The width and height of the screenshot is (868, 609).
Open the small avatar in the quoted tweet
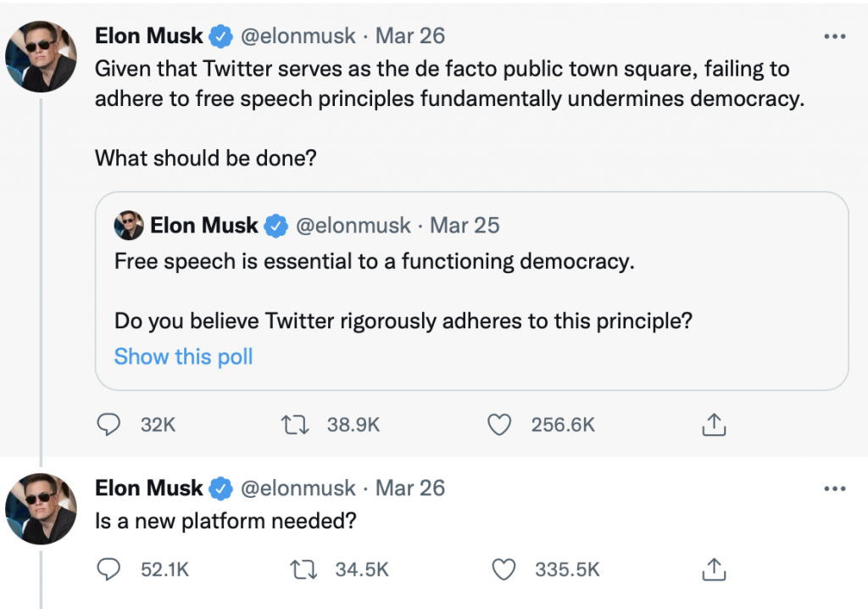pos(129,226)
